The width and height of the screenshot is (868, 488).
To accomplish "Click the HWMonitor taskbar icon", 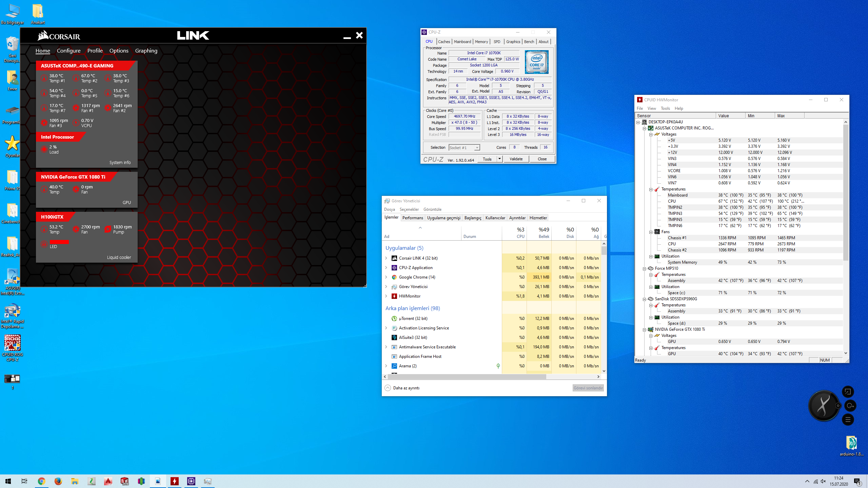I will coord(175,481).
